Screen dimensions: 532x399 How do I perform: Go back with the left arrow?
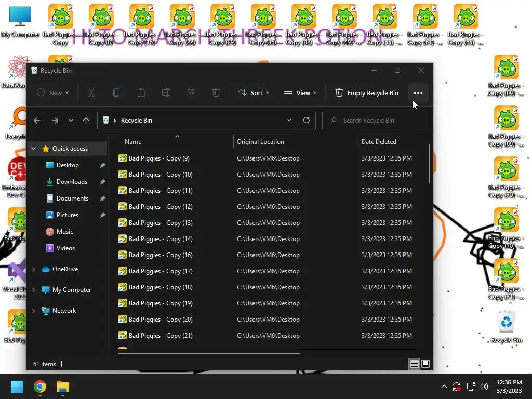[x=37, y=121]
